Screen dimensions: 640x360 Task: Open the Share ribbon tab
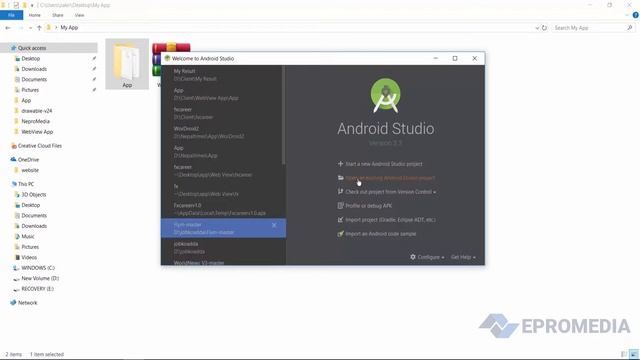coord(58,15)
